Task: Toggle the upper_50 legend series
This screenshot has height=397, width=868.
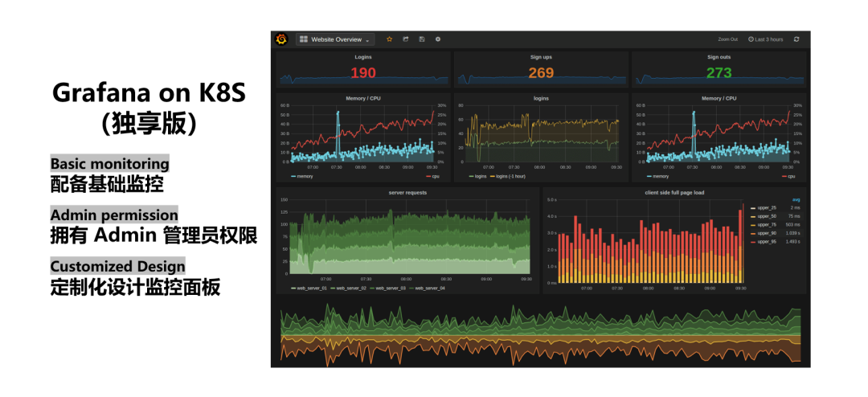Action: (764, 216)
